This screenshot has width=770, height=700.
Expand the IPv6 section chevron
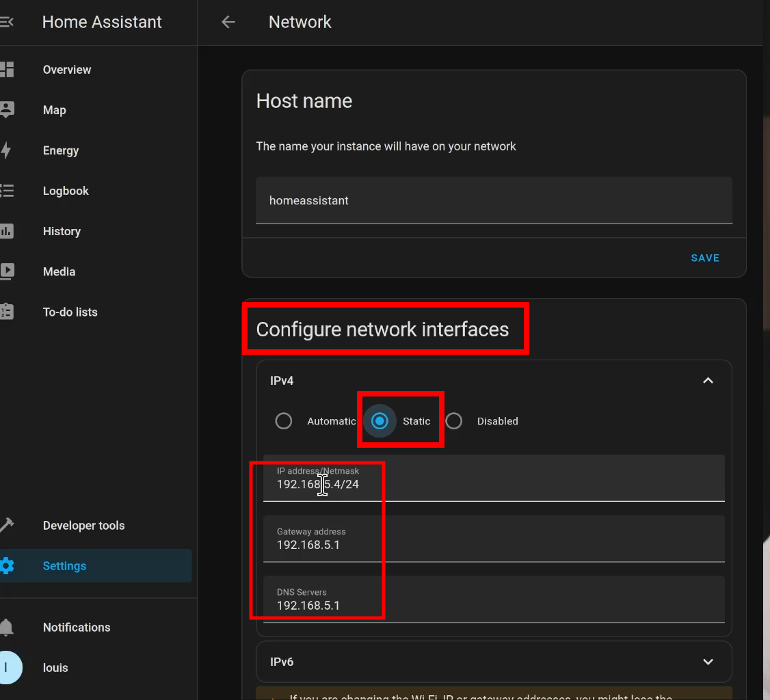pos(708,662)
